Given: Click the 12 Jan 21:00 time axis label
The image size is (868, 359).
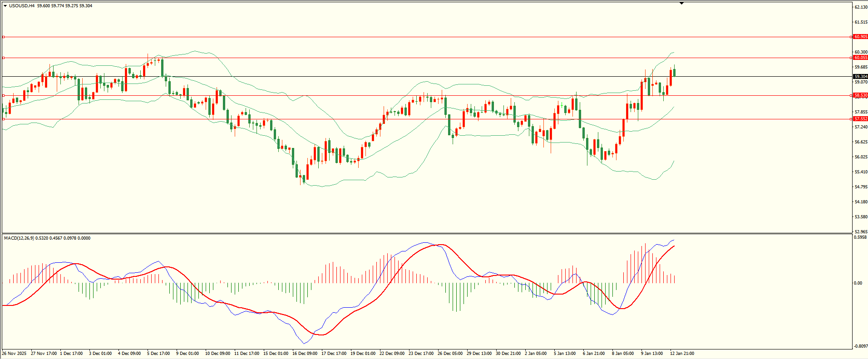Looking at the screenshot, I should click(682, 354).
